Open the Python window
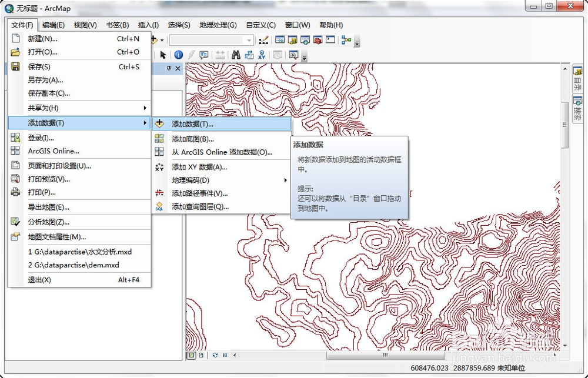 (330, 40)
